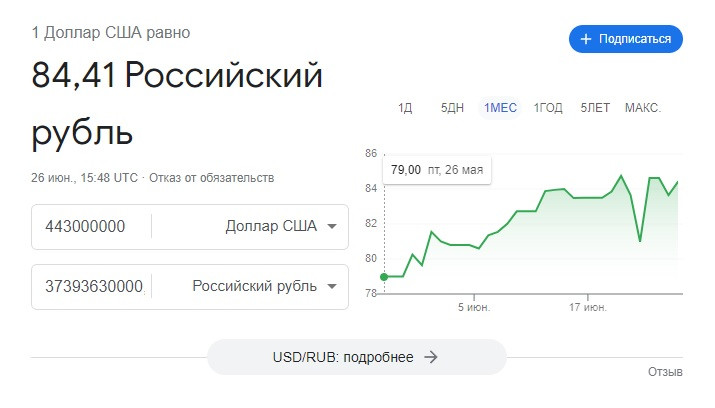715x408 pixels.
Task: Click the sharp dip near 81 on the chart line
Action: pos(640,240)
